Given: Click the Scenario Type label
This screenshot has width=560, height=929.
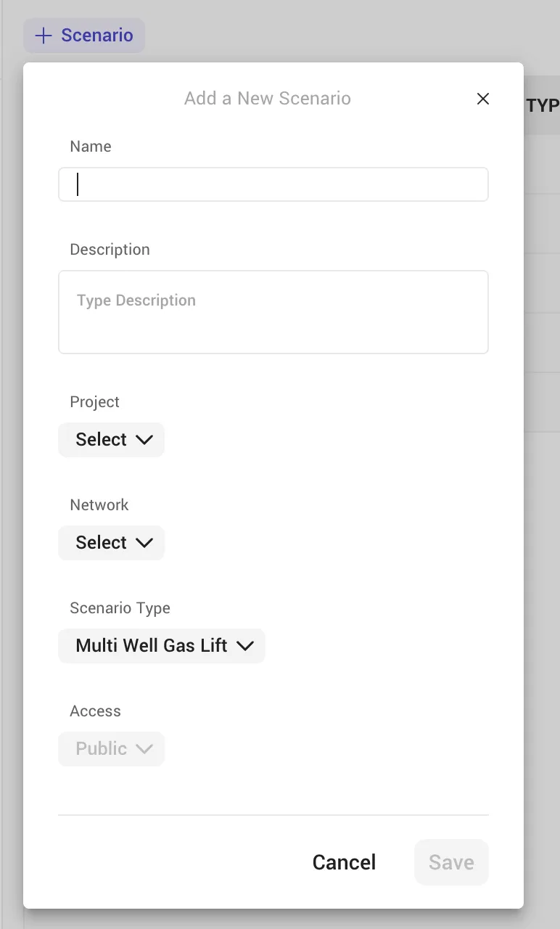Looking at the screenshot, I should pos(120,608).
